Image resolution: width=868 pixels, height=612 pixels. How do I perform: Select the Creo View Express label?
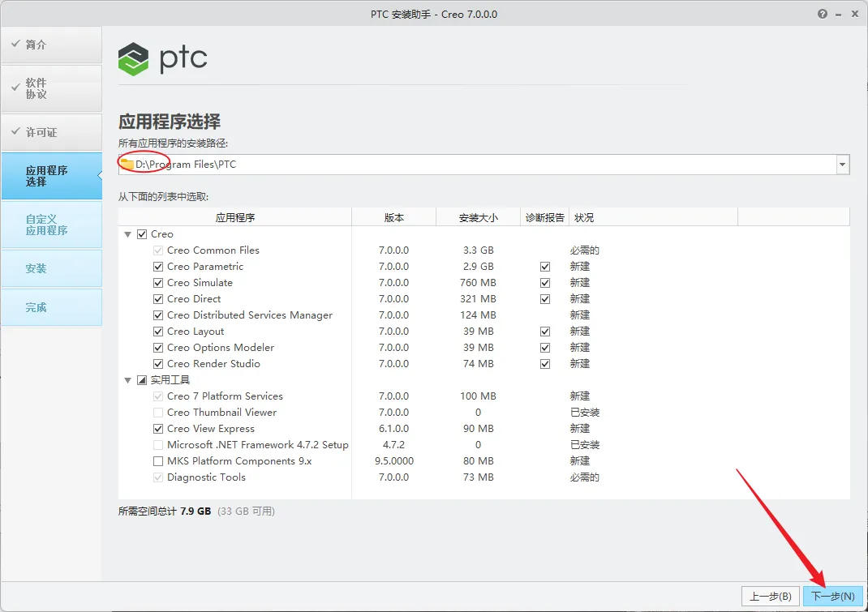coord(211,429)
